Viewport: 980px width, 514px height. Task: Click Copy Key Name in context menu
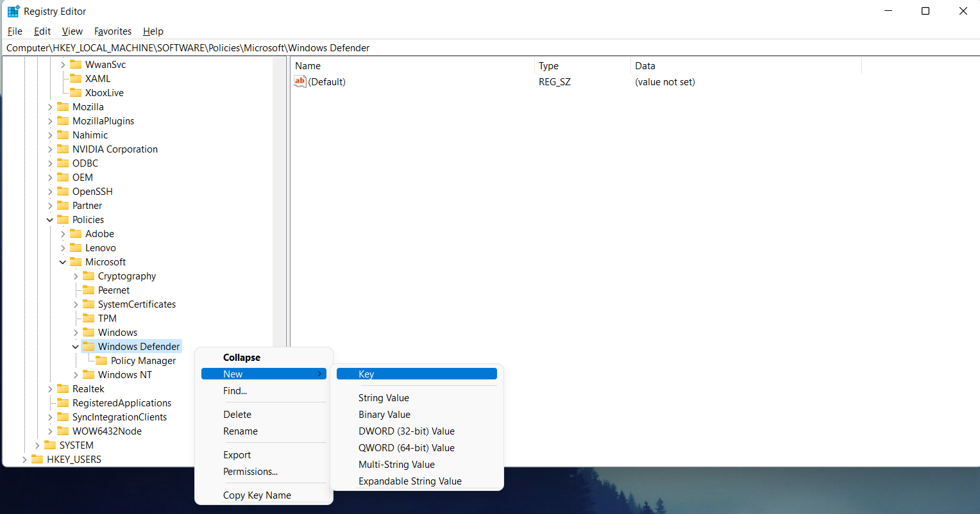click(x=257, y=495)
